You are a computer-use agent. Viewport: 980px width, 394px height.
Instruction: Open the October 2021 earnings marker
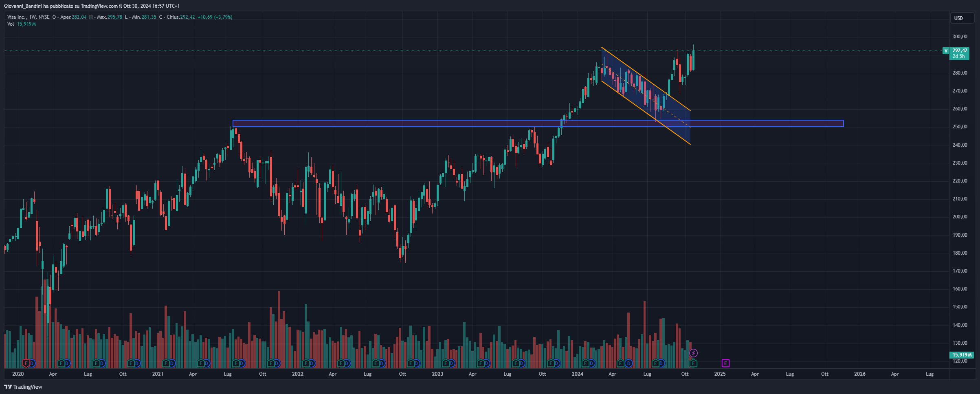tap(271, 363)
